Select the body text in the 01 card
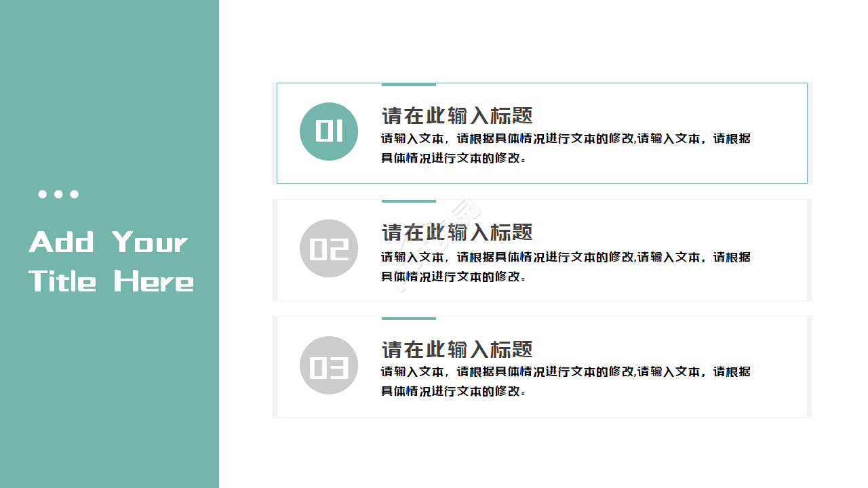The height and width of the screenshot is (488, 868). tap(565, 148)
